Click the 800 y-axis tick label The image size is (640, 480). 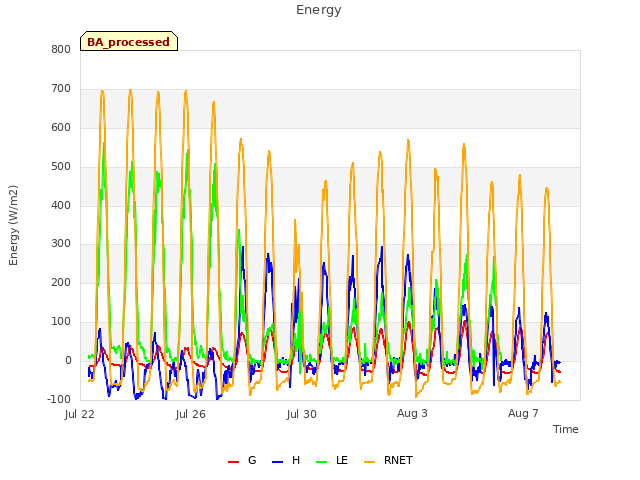[x=61, y=49]
